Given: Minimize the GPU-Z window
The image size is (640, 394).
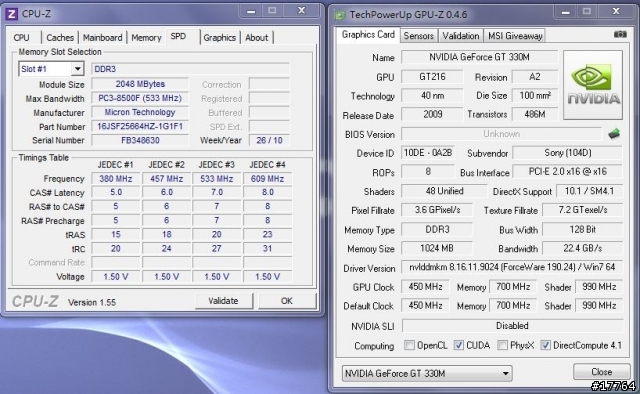Looking at the screenshot, I should pyautogui.click(x=566, y=12).
